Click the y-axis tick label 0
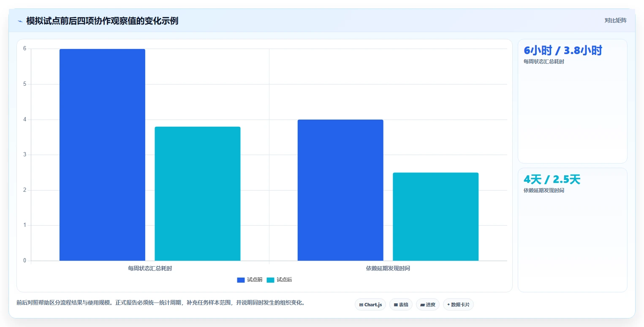The height and width of the screenshot is (327, 644). click(x=24, y=261)
